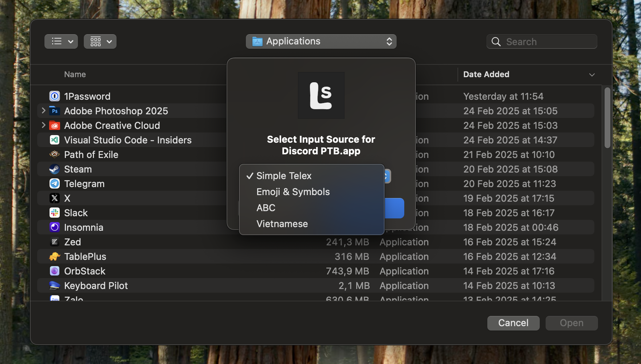Select the Insomnia row name
The width and height of the screenshot is (641, 364).
tap(84, 227)
